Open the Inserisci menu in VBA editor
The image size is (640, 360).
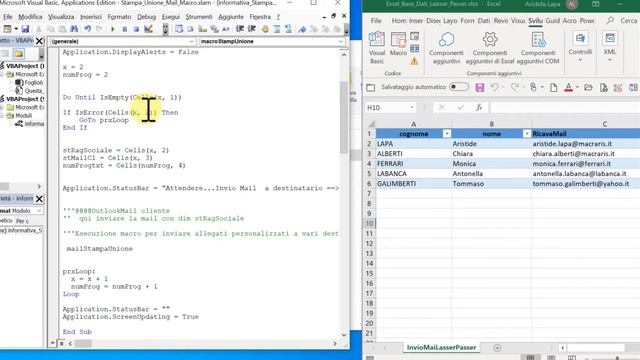coord(91,17)
